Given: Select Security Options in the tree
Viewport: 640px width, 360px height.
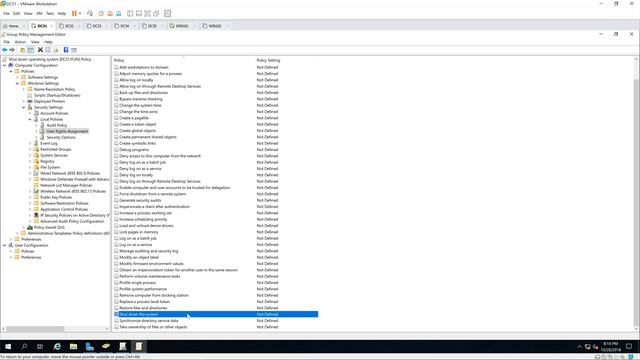Looking at the screenshot, I should click(61, 137).
